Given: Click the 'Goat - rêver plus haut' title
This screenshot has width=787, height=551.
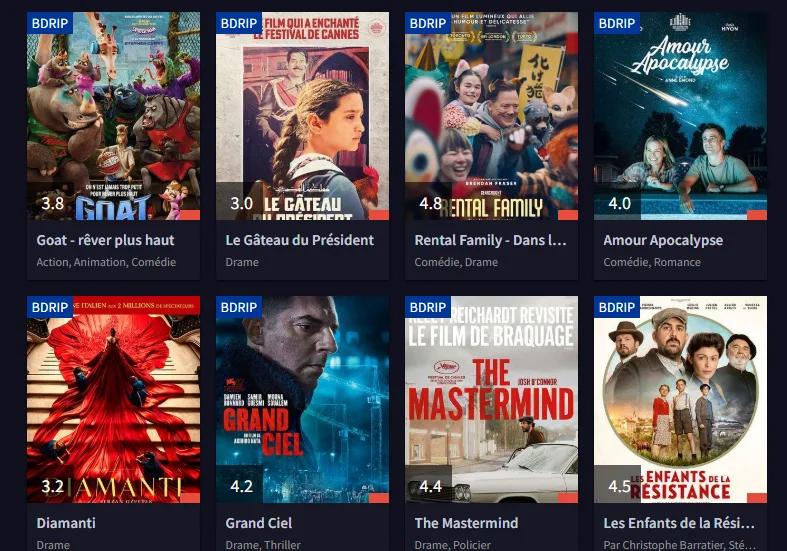Looking at the screenshot, I should [105, 240].
